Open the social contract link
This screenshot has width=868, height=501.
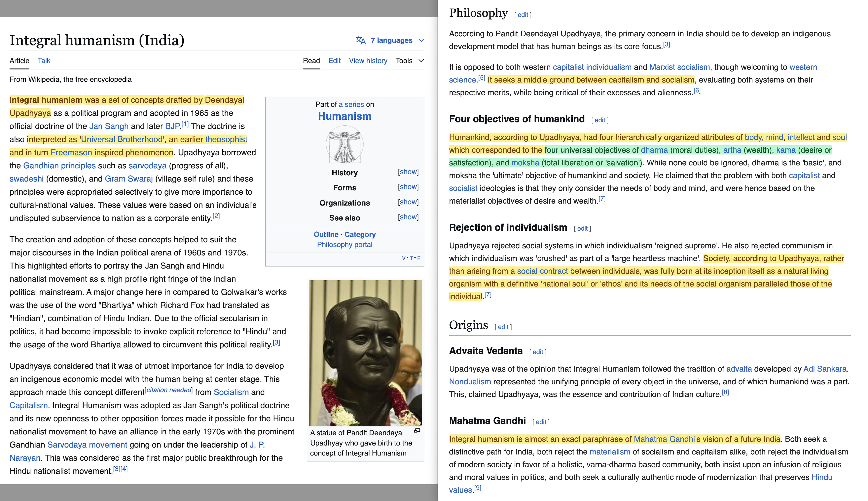click(542, 271)
